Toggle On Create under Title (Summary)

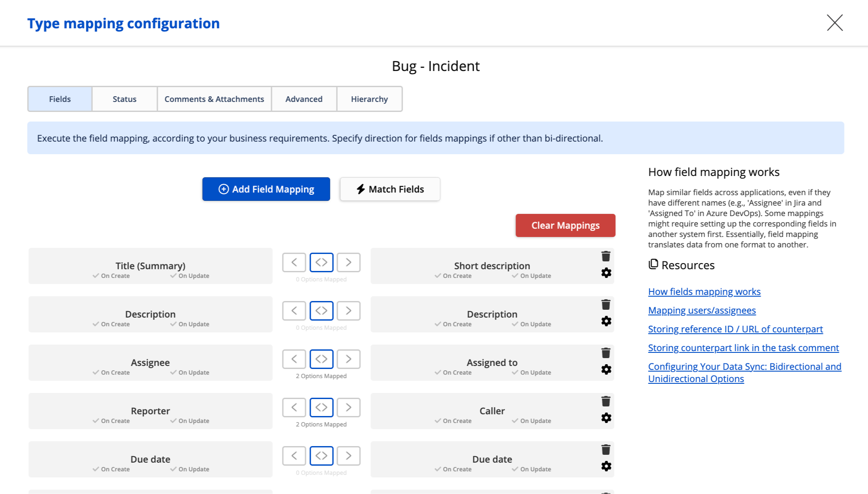click(112, 276)
